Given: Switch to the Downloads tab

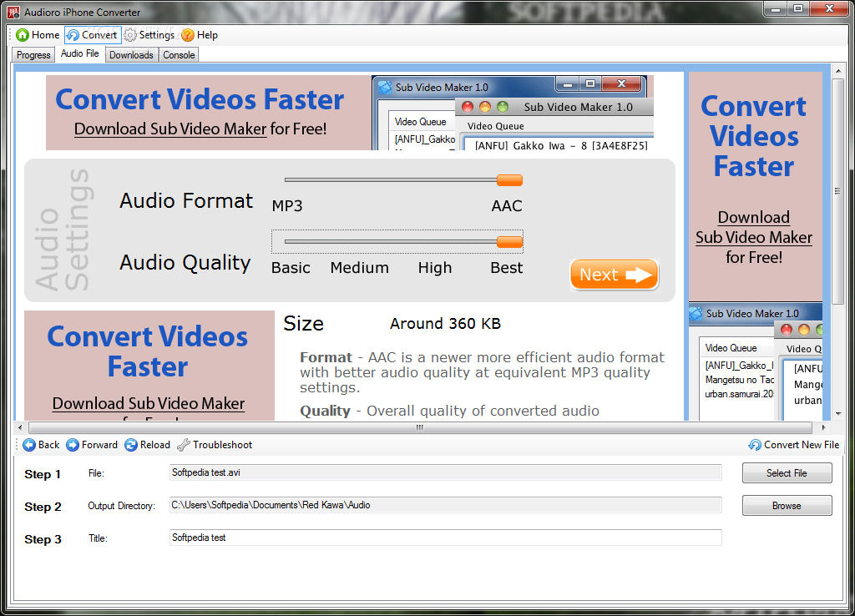Looking at the screenshot, I should [x=131, y=55].
